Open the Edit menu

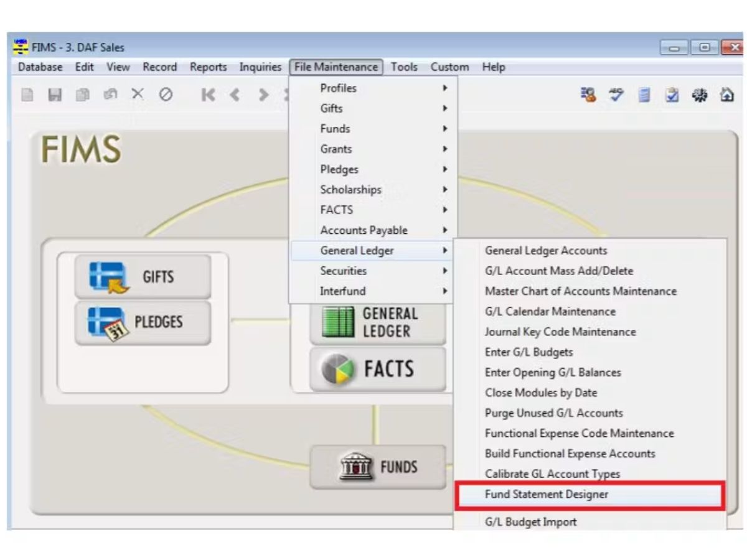(x=84, y=67)
